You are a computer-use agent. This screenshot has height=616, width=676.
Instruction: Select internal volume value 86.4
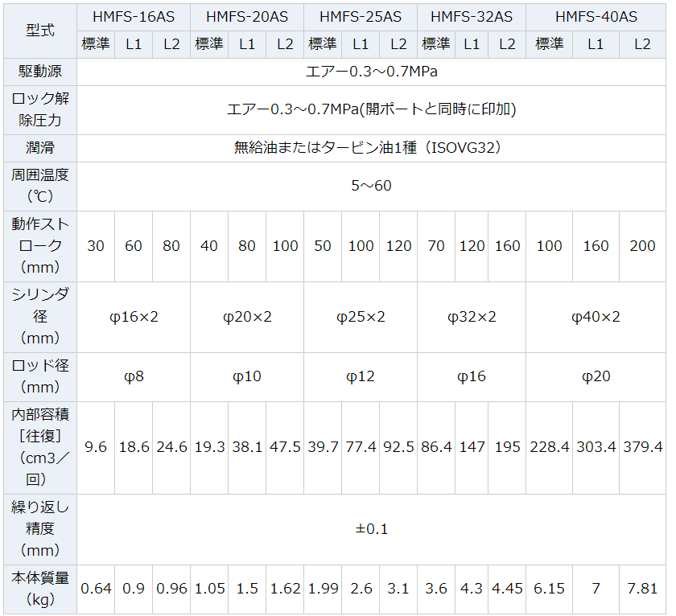pos(436,448)
